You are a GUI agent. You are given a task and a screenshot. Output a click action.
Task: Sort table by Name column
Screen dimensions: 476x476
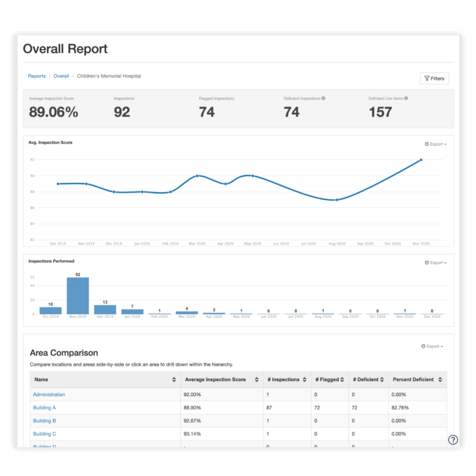174,380
